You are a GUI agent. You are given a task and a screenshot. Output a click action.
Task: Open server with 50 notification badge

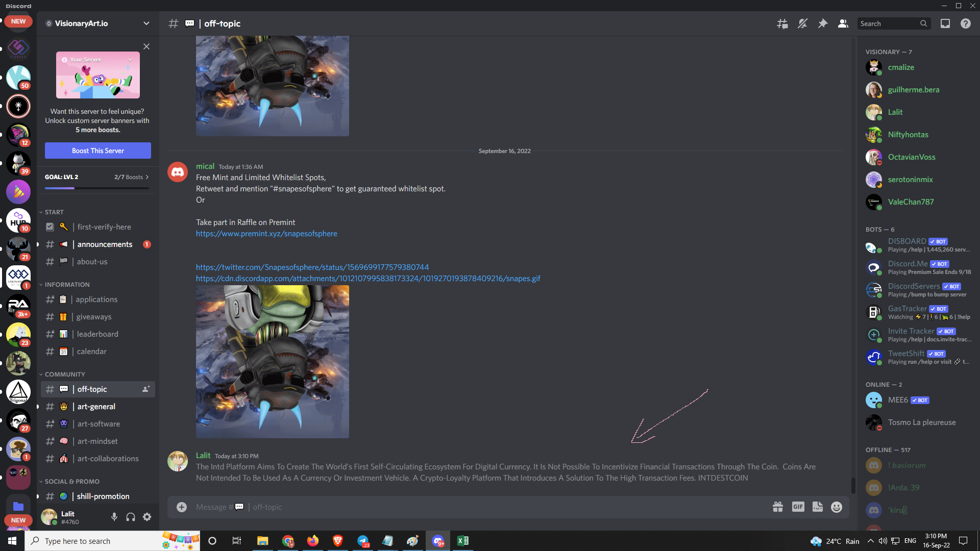pos(18,78)
